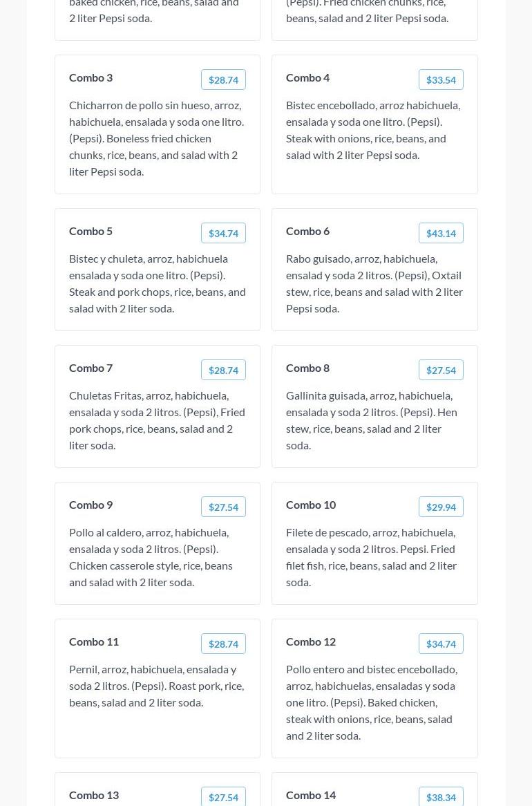Click the Combo 13 $27.54 price button

223,796
